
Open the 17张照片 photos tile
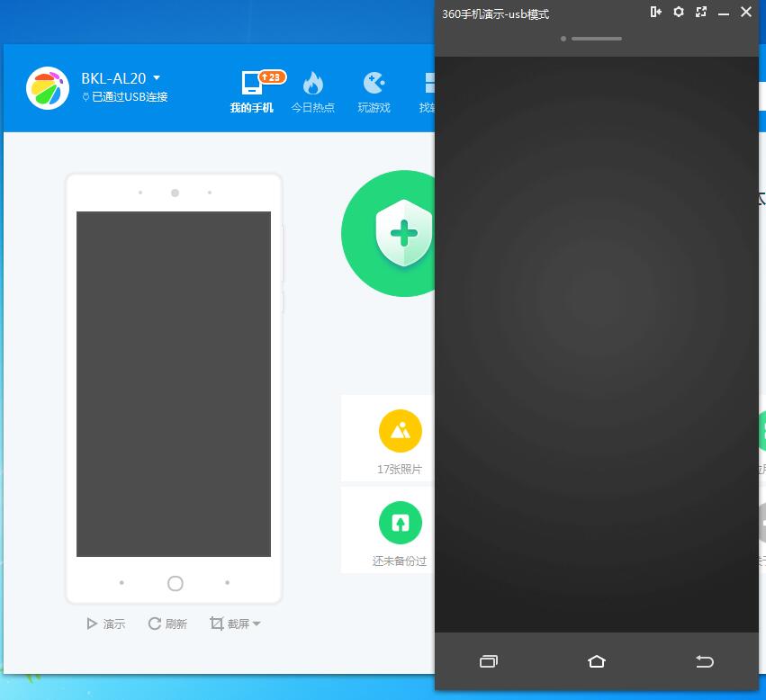[400, 438]
